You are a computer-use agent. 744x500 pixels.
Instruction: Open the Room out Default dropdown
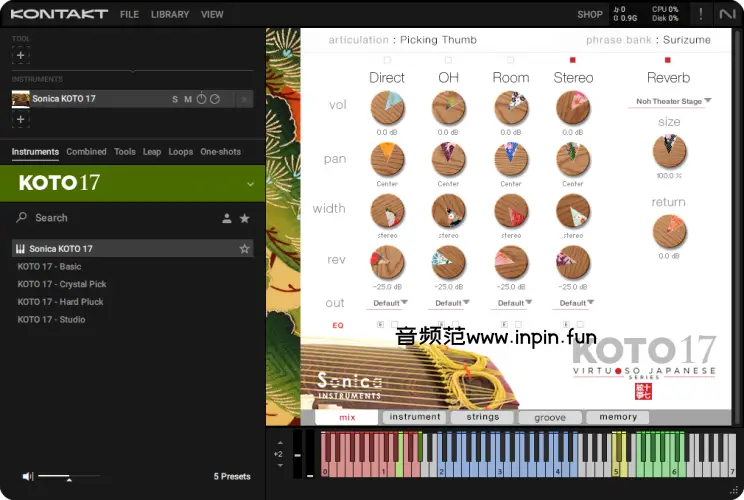(512, 303)
